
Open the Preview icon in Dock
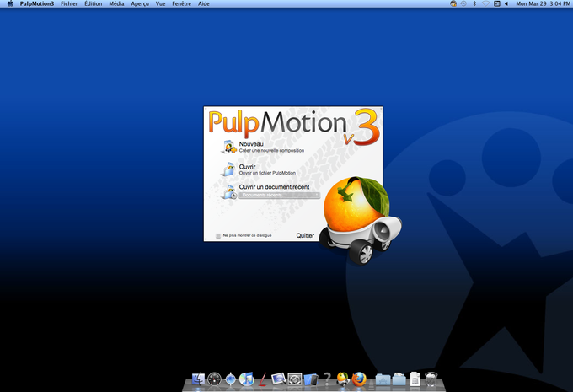278,379
